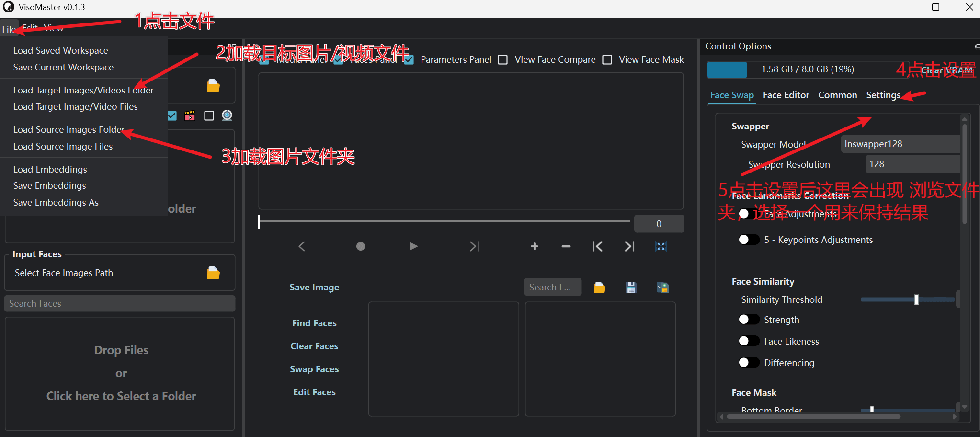980x437 pixels.
Task: Select Load Target Image/Video Files
Action: (75, 106)
